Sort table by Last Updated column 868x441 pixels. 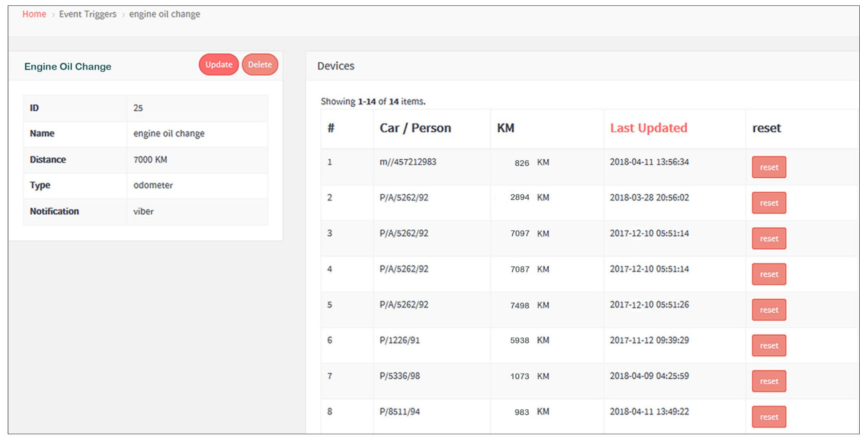[x=648, y=128]
